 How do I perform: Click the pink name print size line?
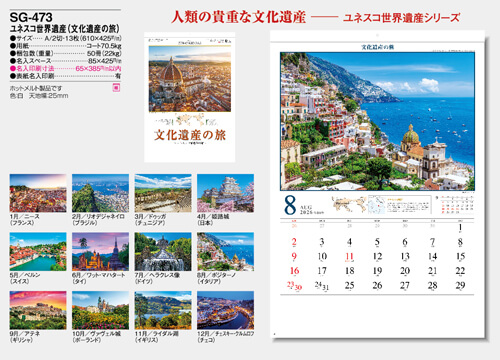tap(66, 68)
